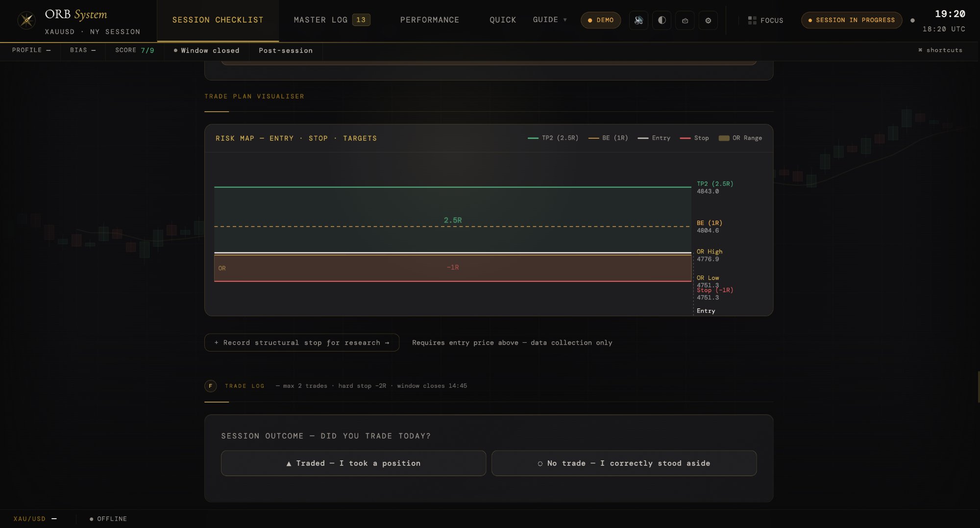
Task: Click the BE (1R) 4804.6 price label
Action: [x=710, y=227]
